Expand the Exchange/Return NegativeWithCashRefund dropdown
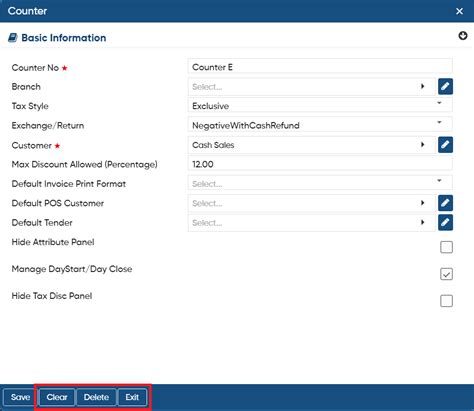This screenshot has height=411, width=474. (320, 125)
